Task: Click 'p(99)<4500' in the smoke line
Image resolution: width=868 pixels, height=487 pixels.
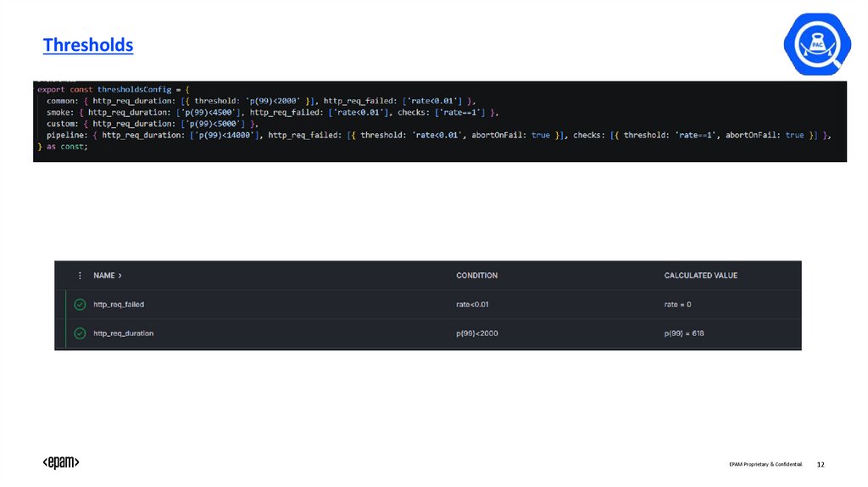Action: [x=209, y=113]
